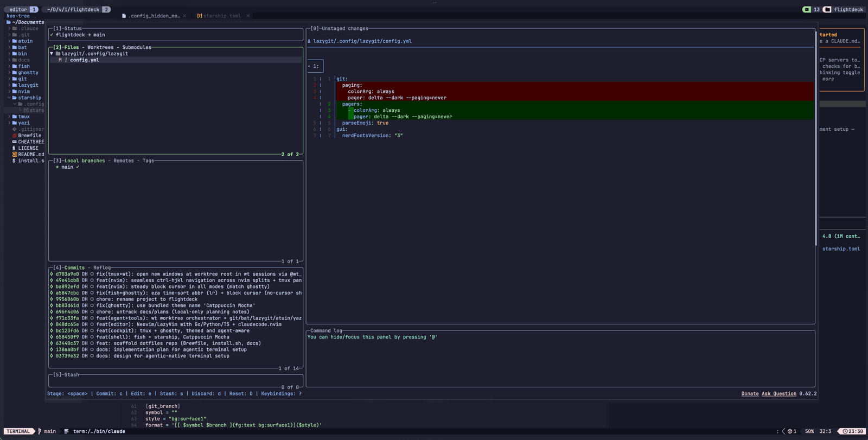Click the Discard: d keybinding hint
This screenshot has width=868, height=440.
point(206,394)
